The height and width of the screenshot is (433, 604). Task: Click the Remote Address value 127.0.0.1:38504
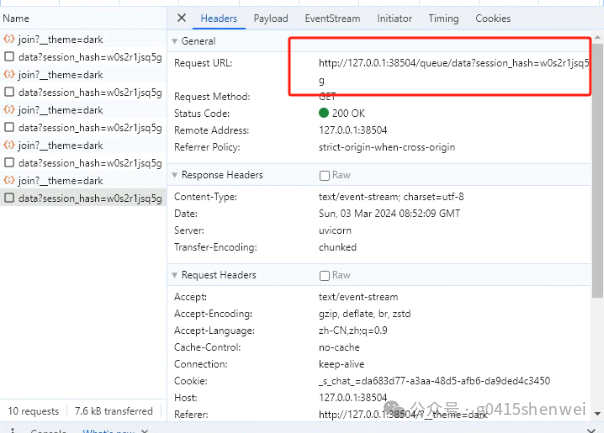352,130
